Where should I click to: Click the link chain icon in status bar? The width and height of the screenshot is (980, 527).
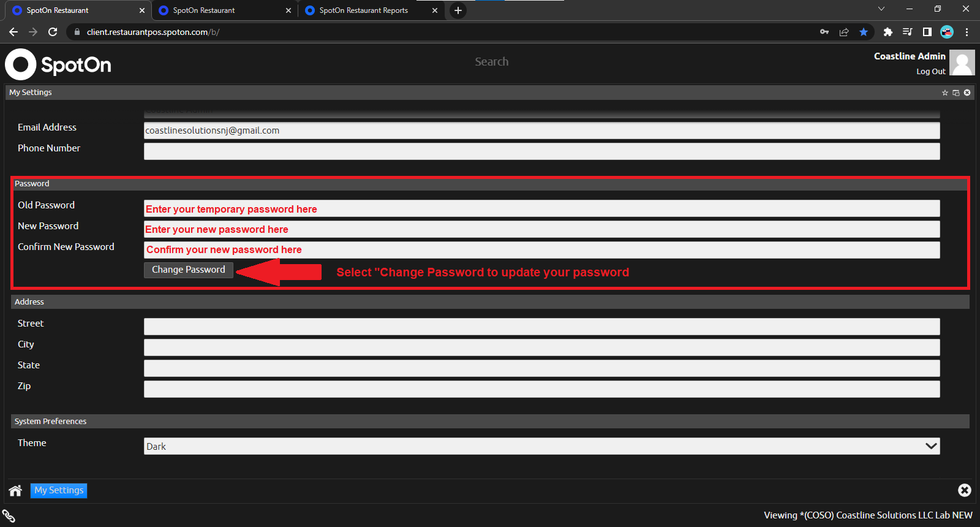pos(9,516)
